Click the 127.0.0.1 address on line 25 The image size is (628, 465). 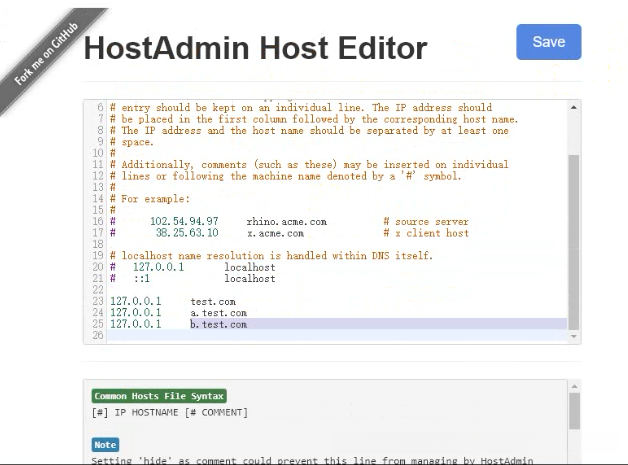[x=135, y=324]
